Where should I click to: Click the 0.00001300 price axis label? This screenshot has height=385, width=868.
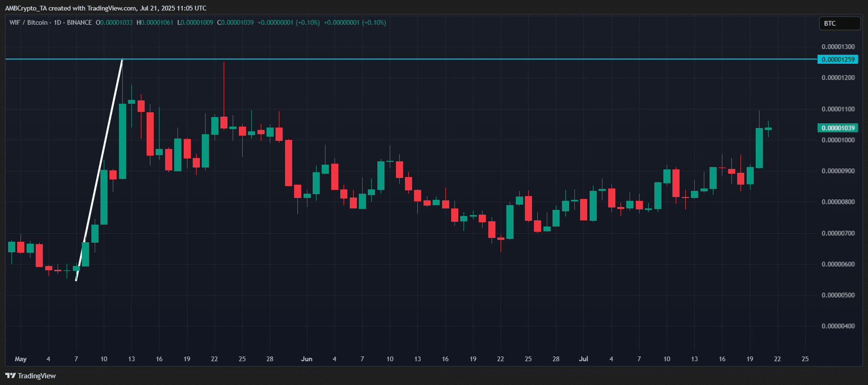pos(838,47)
